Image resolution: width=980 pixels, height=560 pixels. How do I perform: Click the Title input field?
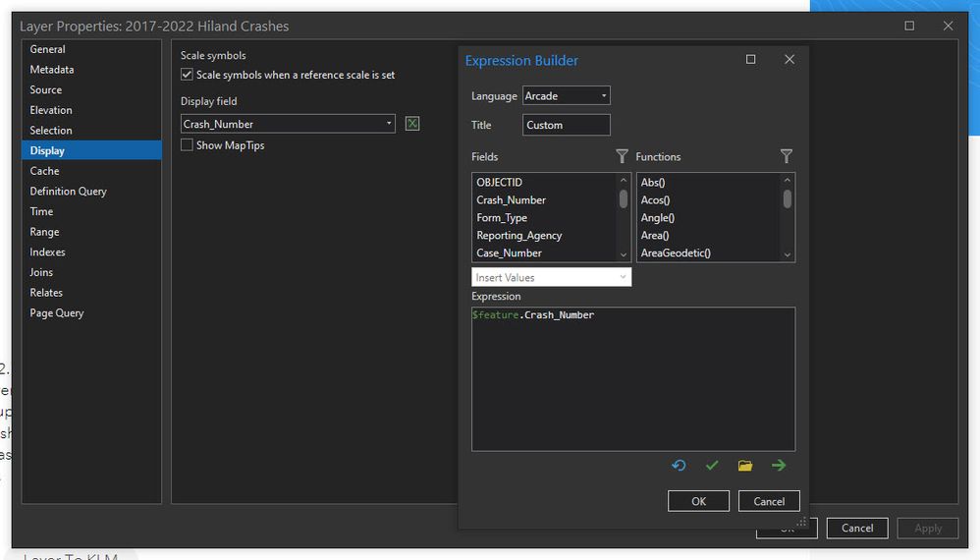[x=567, y=125]
